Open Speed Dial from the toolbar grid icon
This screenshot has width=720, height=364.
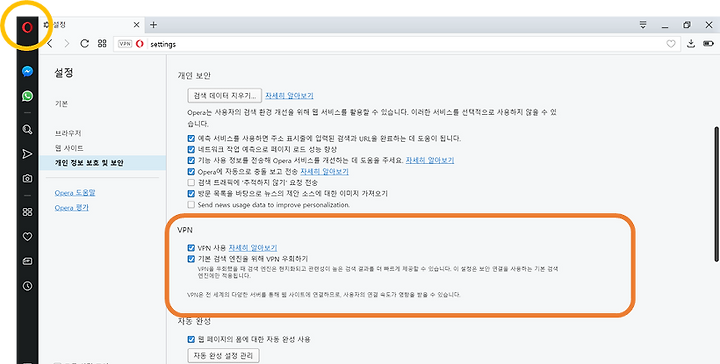coord(102,44)
